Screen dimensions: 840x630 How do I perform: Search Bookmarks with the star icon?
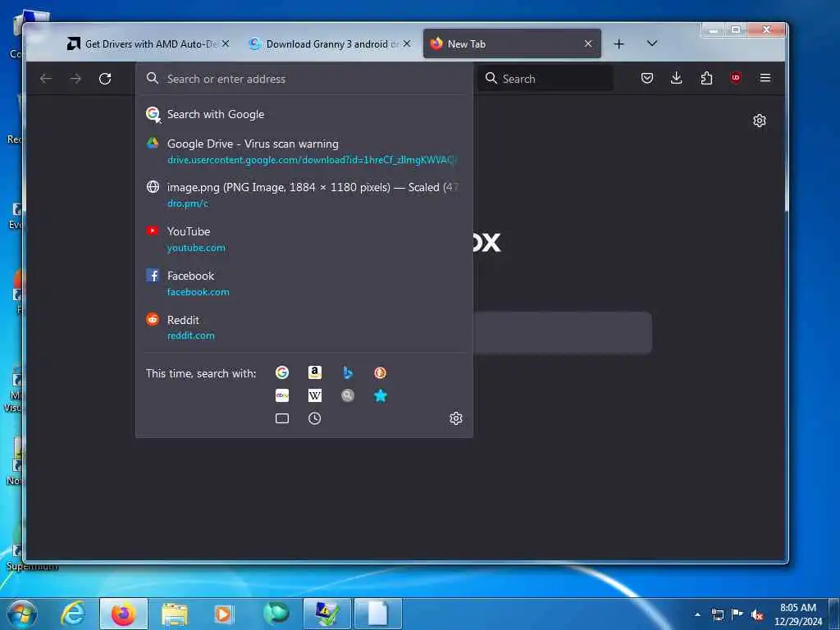[381, 395]
